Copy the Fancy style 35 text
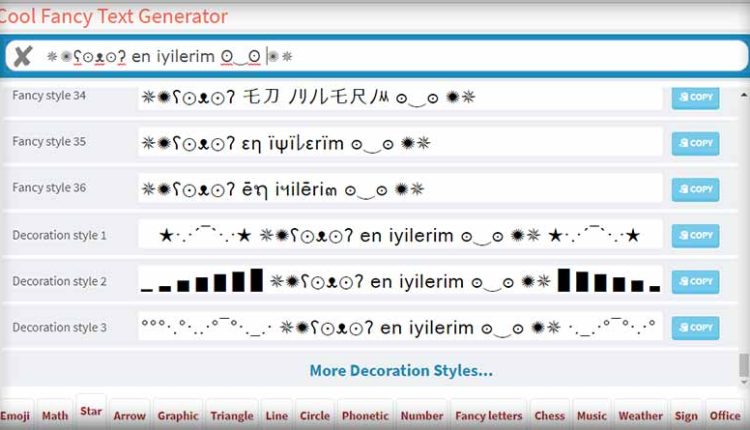The image size is (750, 430). pos(695,143)
